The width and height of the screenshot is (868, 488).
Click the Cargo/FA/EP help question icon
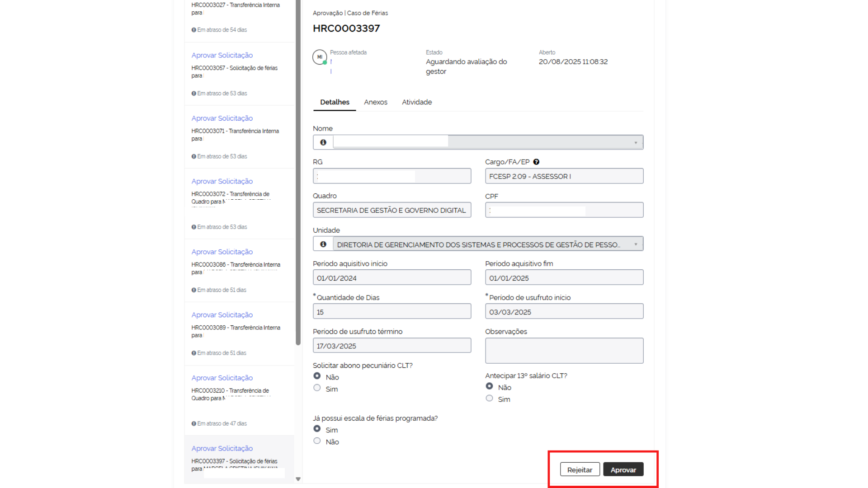coord(536,162)
